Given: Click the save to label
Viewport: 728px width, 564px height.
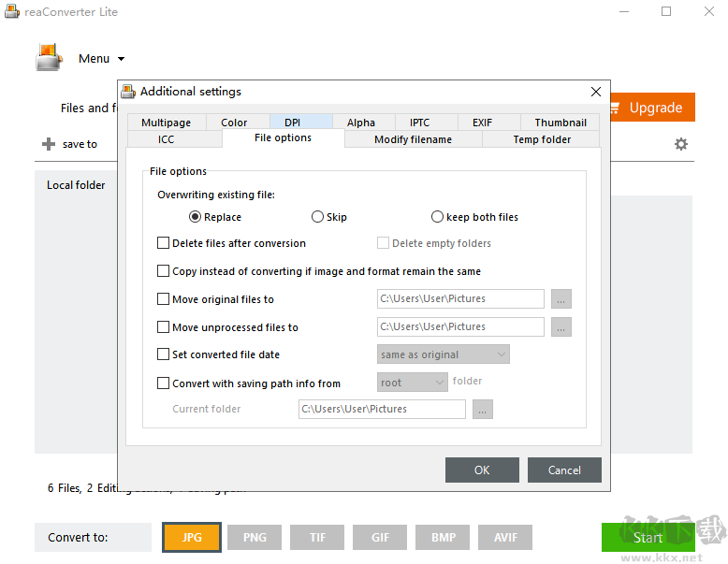Looking at the screenshot, I should point(80,144).
